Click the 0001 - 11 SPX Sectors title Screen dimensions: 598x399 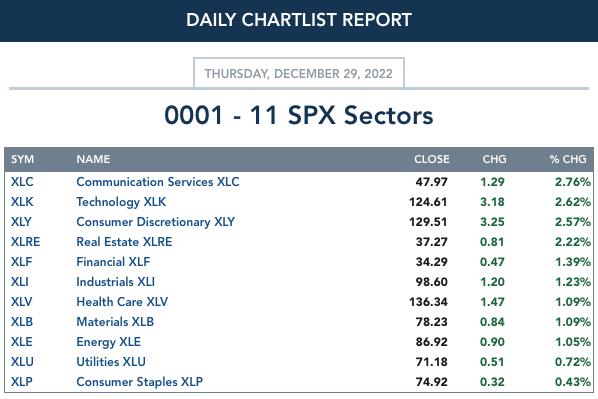pos(299,115)
